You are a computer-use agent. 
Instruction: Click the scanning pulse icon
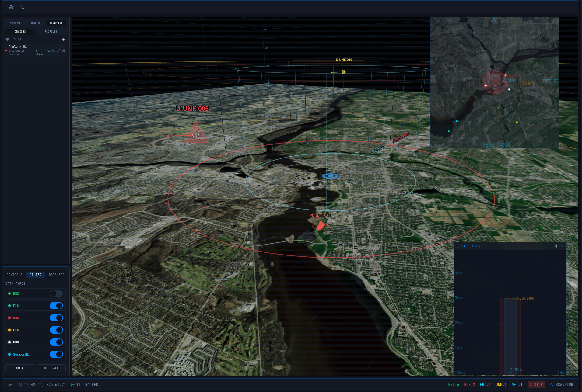tap(552, 385)
